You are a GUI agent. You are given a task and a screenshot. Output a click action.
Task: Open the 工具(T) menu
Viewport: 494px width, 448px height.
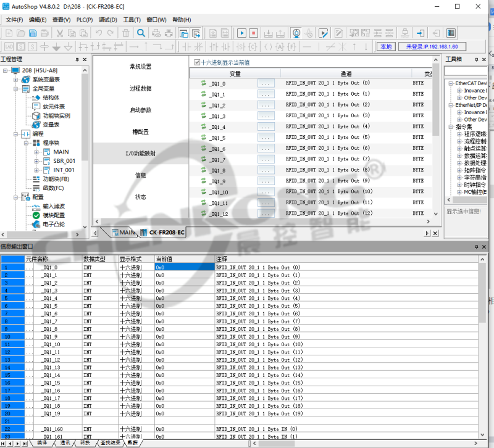pyautogui.click(x=132, y=20)
